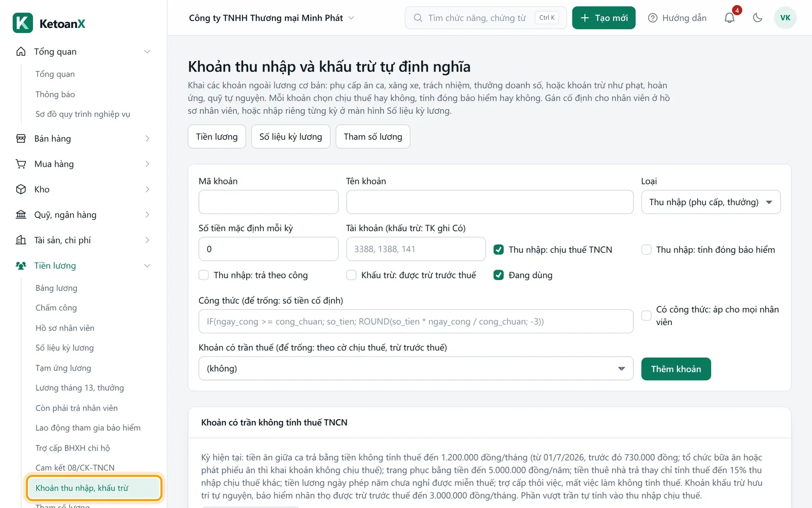This screenshot has height=508, width=812.
Task: Collapse the Tổng quan section chevron
Action: click(x=147, y=51)
